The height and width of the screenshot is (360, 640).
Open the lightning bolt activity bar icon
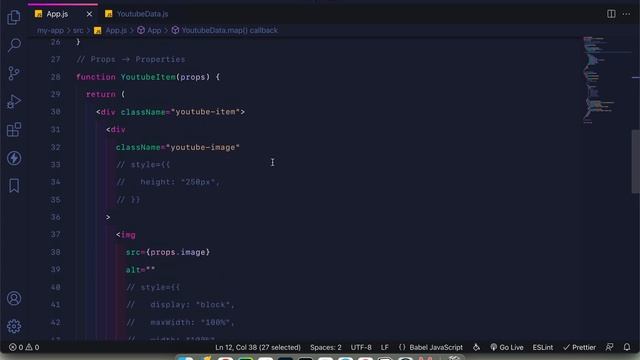point(14,158)
